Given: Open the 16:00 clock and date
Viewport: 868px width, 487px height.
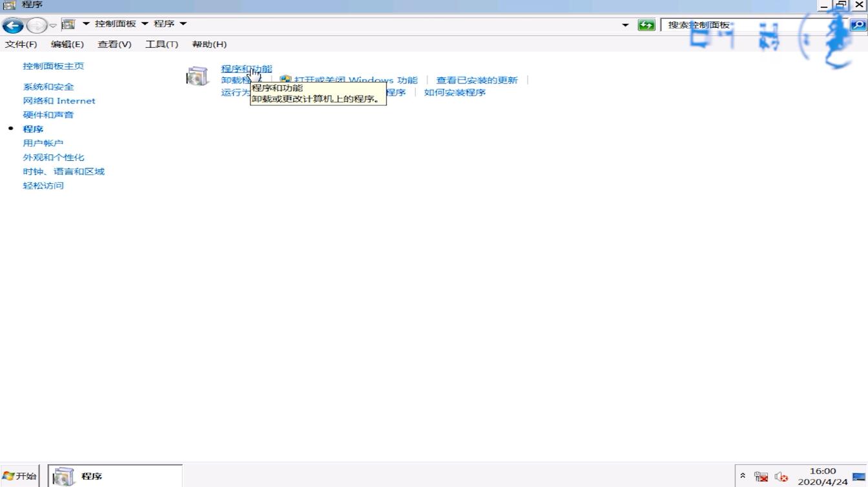Looking at the screenshot, I should point(822,477).
